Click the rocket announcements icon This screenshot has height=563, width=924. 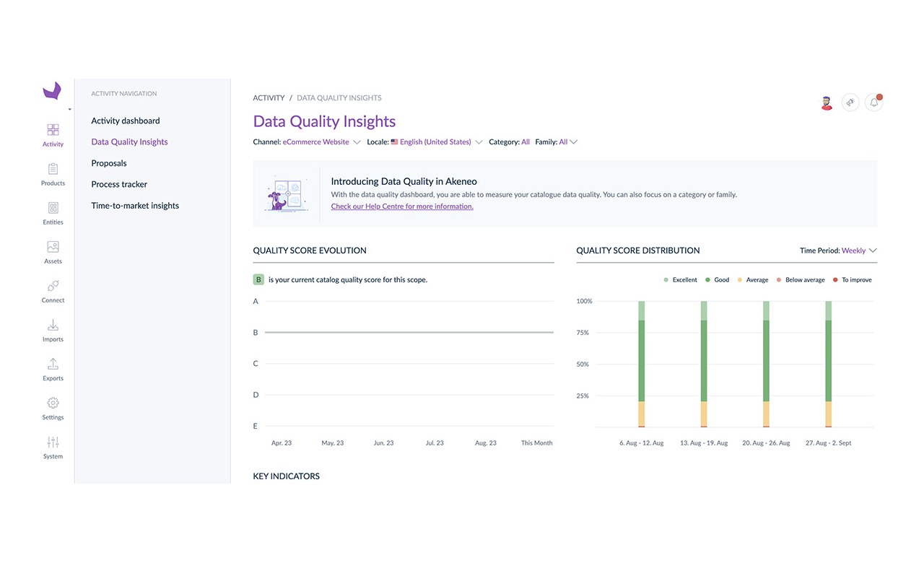point(850,102)
